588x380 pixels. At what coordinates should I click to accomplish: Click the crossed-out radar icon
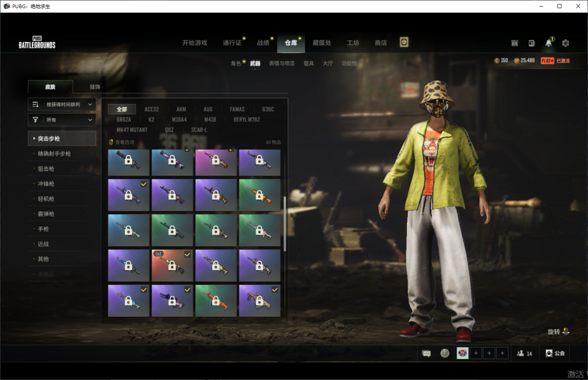[445, 353]
